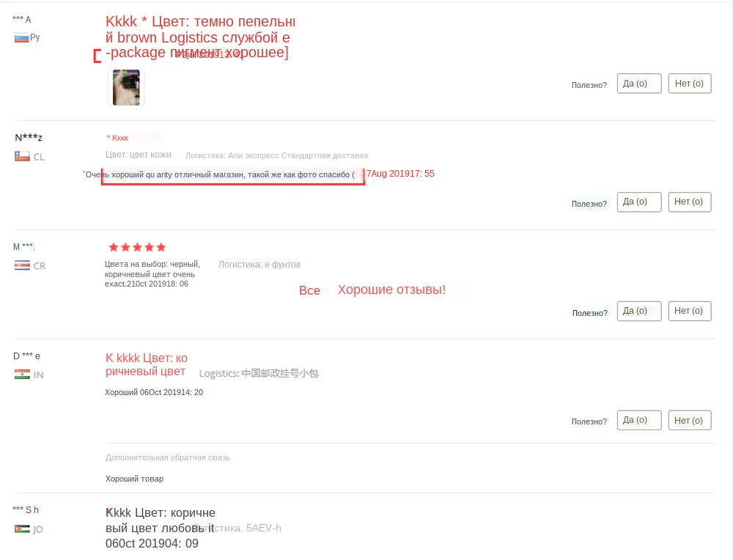The width and height of the screenshot is (733, 560).
Task: Vote Нет on M*** five-star review
Action: pos(690,311)
